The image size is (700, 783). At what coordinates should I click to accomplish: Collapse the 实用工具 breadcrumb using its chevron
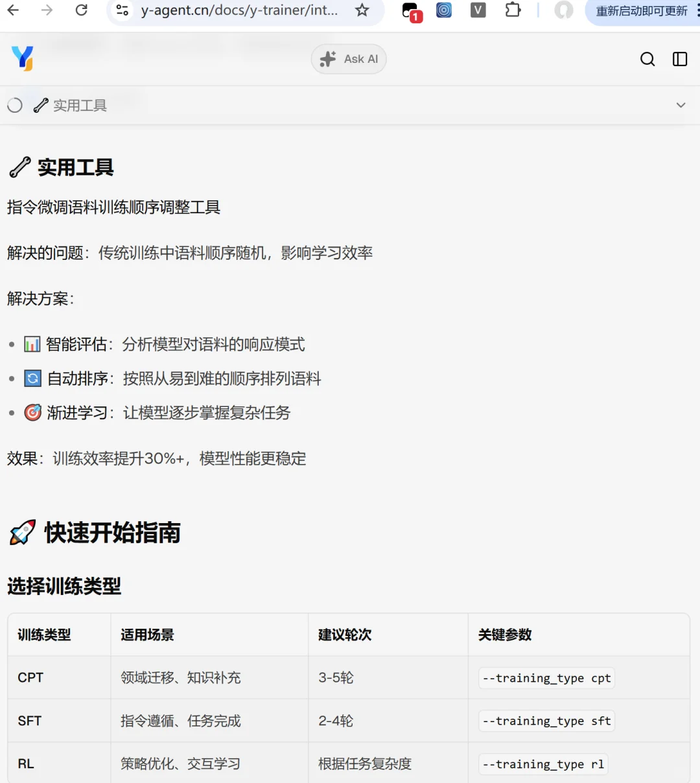[x=681, y=104]
